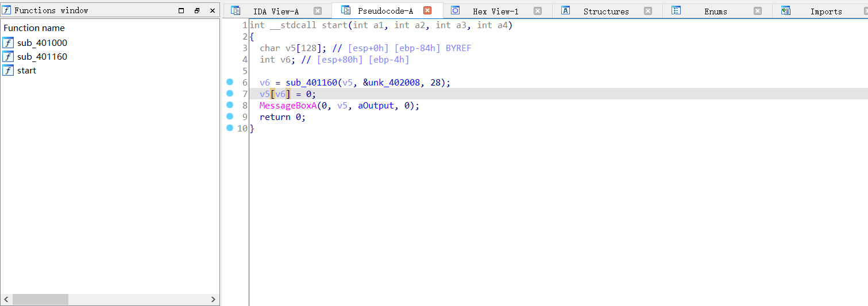Close the Hex View-1 tab
Screen dimensions: 868x306
538,11
